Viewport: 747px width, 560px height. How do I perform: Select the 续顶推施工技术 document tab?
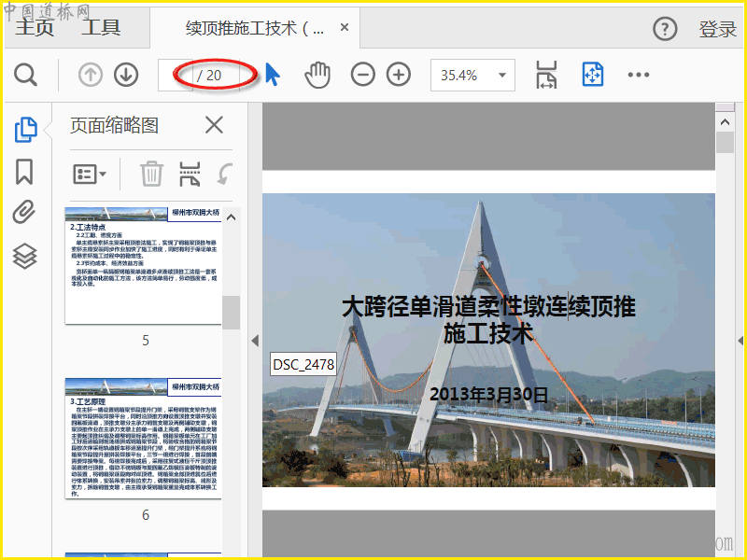pyautogui.click(x=254, y=29)
